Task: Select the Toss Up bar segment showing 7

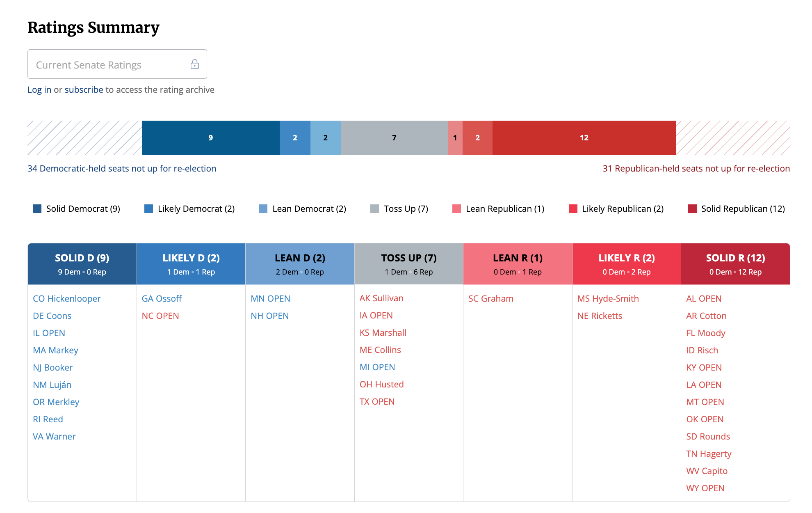Action: tap(394, 137)
